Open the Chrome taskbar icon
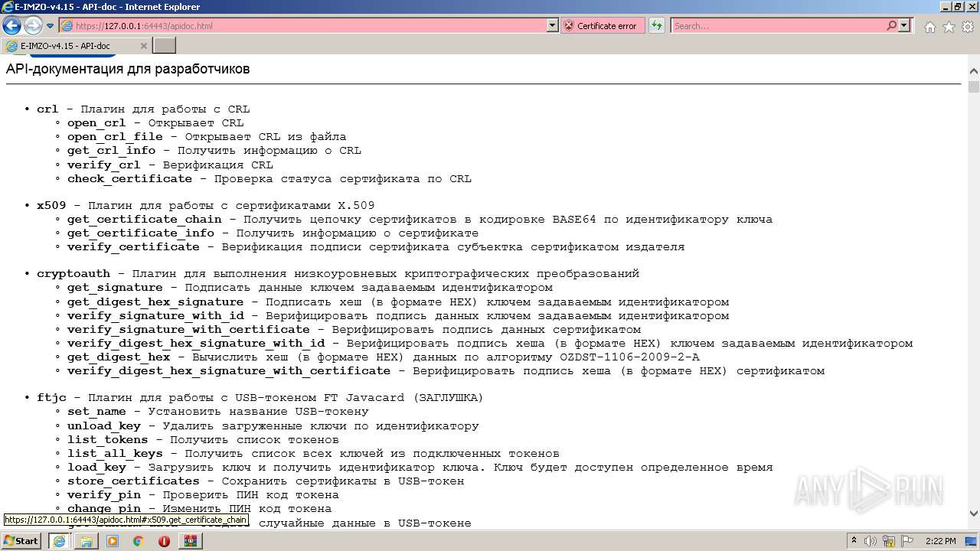This screenshot has width=980, height=551. point(138,541)
